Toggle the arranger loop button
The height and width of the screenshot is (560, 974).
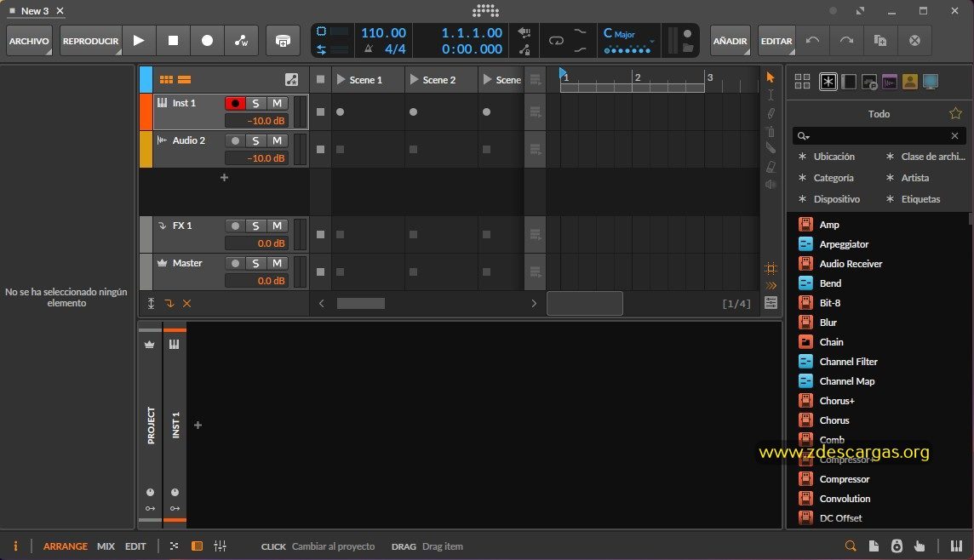pos(556,41)
